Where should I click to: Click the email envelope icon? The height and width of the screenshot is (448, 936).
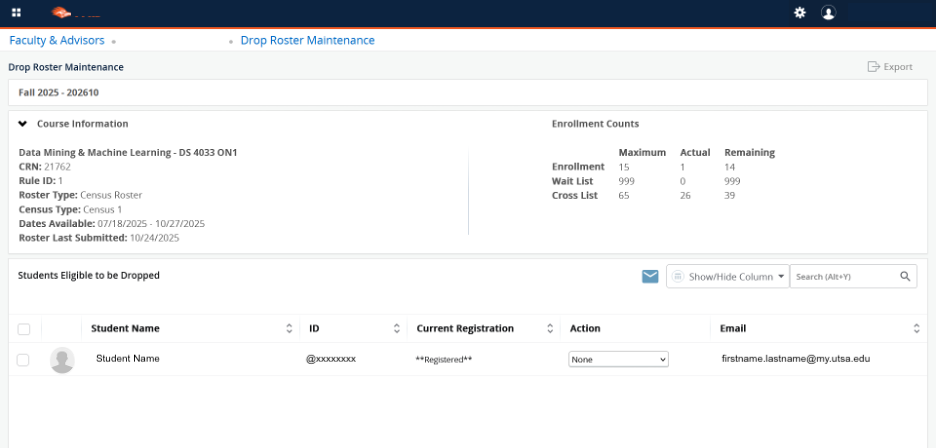click(x=650, y=276)
